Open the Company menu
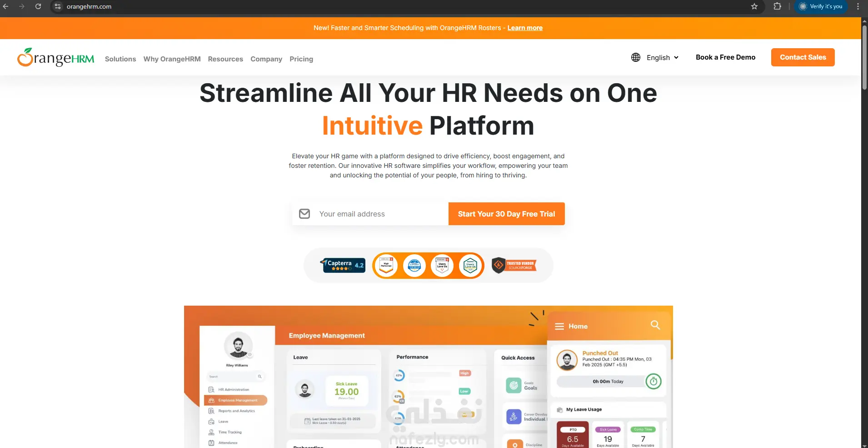Image resolution: width=868 pixels, height=448 pixels. point(266,59)
